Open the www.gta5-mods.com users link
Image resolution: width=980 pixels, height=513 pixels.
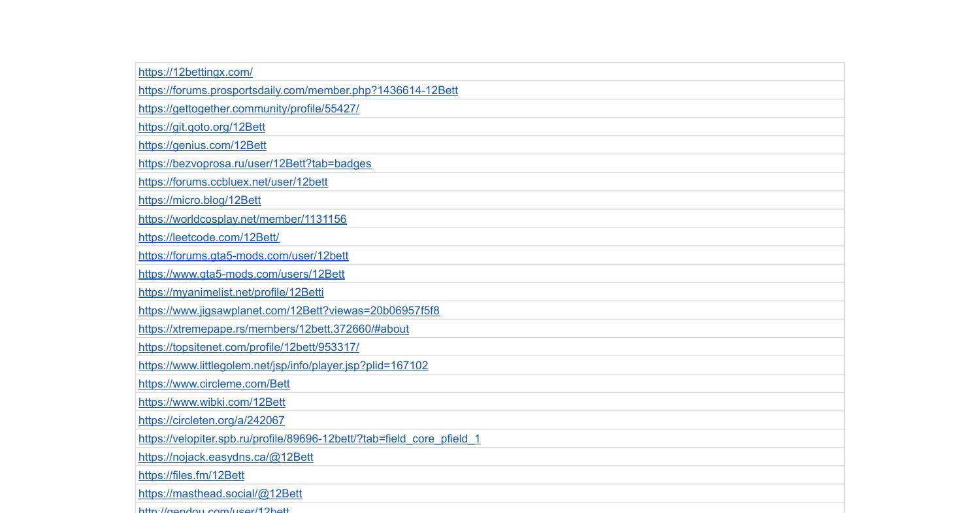point(242,274)
